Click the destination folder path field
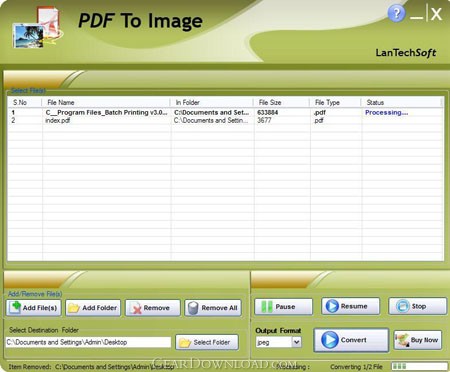The image size is (450, 372). [88, 342]
